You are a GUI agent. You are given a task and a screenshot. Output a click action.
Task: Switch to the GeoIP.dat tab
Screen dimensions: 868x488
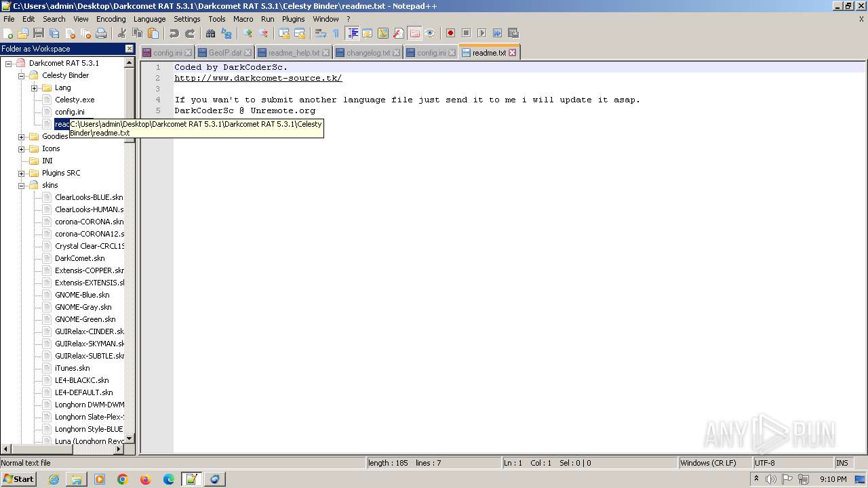click(224, 53)
